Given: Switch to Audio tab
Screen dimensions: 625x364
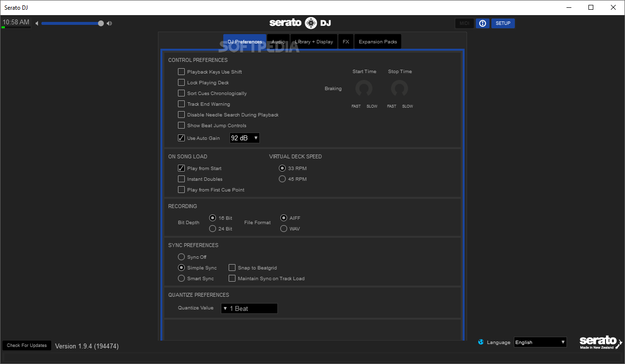Looking at the screenshot, I should pos(278,41).
